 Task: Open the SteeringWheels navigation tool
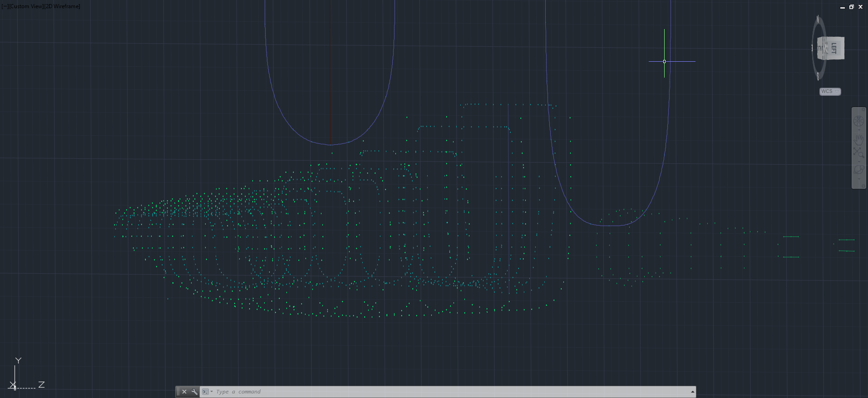[858, 121]
